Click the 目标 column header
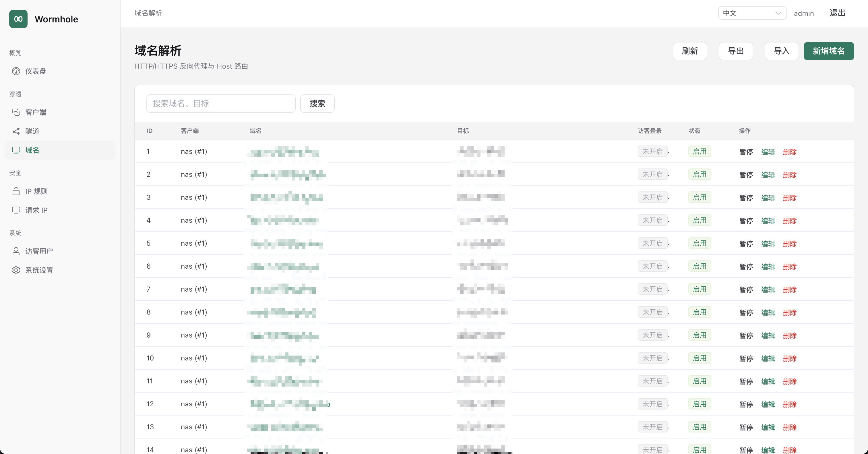Image resolution: width=868 pixels, height=454 pixels. [463, 131]
